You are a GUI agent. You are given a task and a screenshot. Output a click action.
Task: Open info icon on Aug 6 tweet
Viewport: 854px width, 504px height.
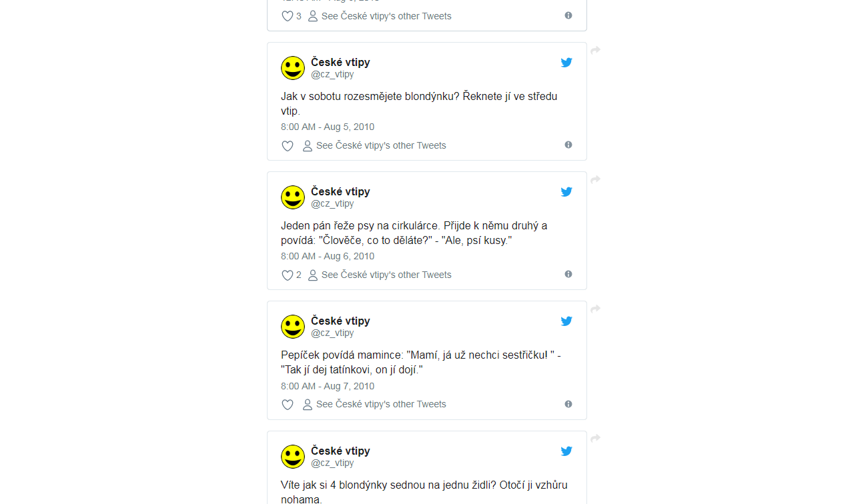tap(568, 274)
